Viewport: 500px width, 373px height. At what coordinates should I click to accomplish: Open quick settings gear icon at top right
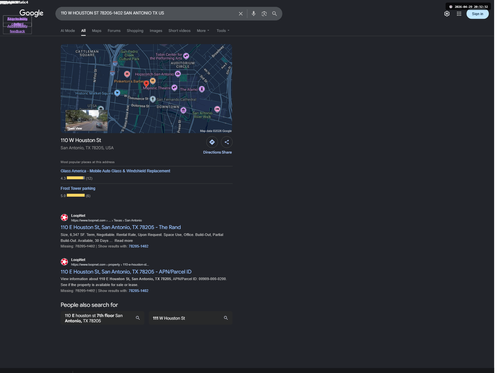coord(447,14)
